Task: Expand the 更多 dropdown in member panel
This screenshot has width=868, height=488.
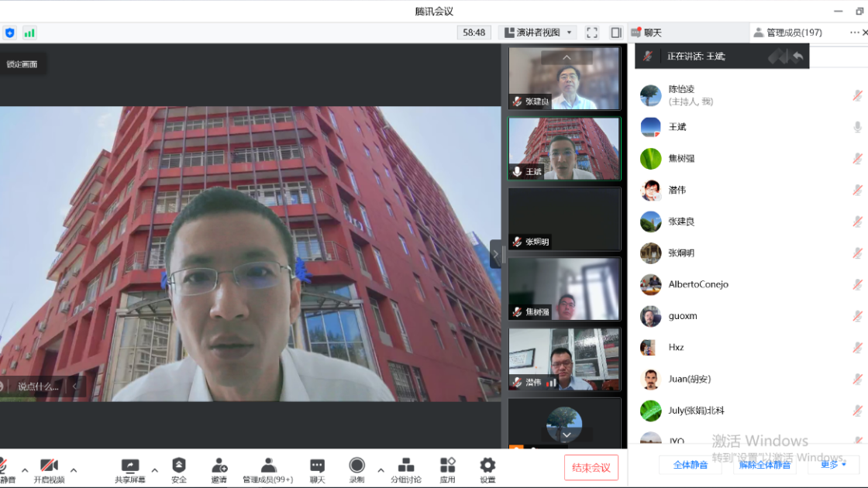Action: [x=834, y=465]
